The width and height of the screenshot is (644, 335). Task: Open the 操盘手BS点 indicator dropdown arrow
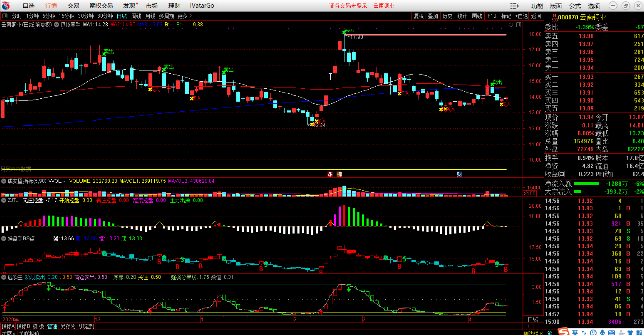click(4, 238)
